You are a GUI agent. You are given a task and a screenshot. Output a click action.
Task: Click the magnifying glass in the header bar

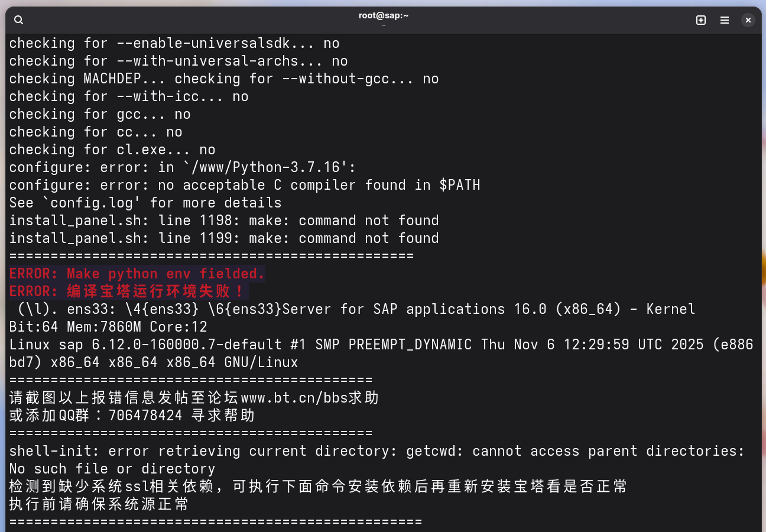coord(18,20)
